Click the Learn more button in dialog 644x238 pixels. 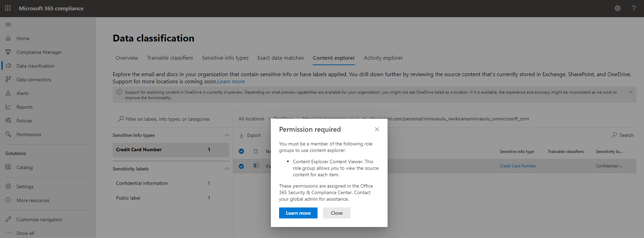tap(298, 213)
